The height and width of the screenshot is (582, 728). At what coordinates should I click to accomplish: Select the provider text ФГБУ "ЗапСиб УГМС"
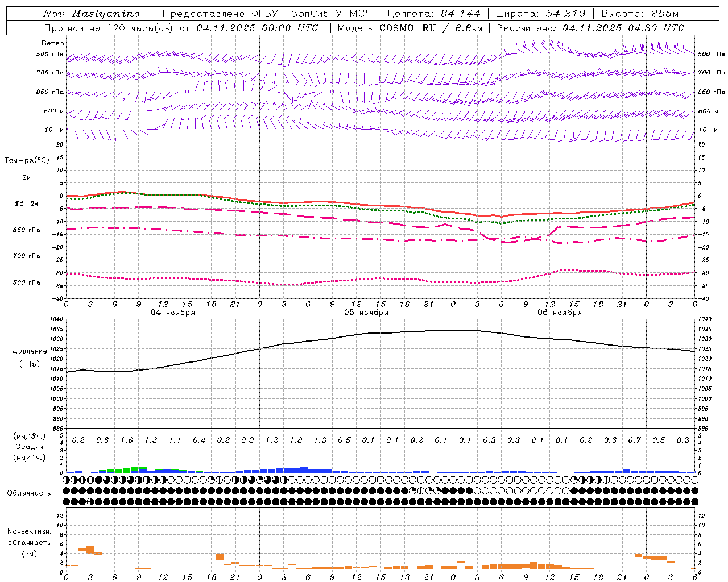(x=312, y=14)
